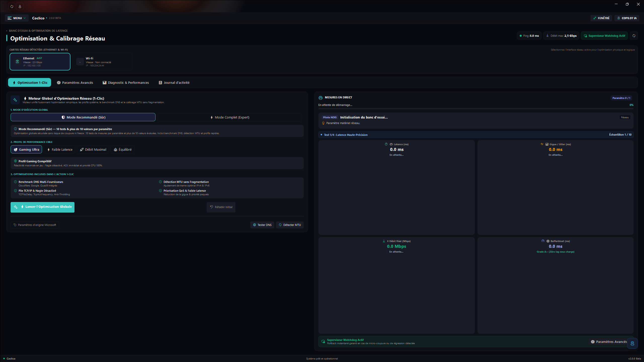The image size is (644, 362).
Task: Open the Diagnostic & Performances tab
Action: (x=126, y=83)
